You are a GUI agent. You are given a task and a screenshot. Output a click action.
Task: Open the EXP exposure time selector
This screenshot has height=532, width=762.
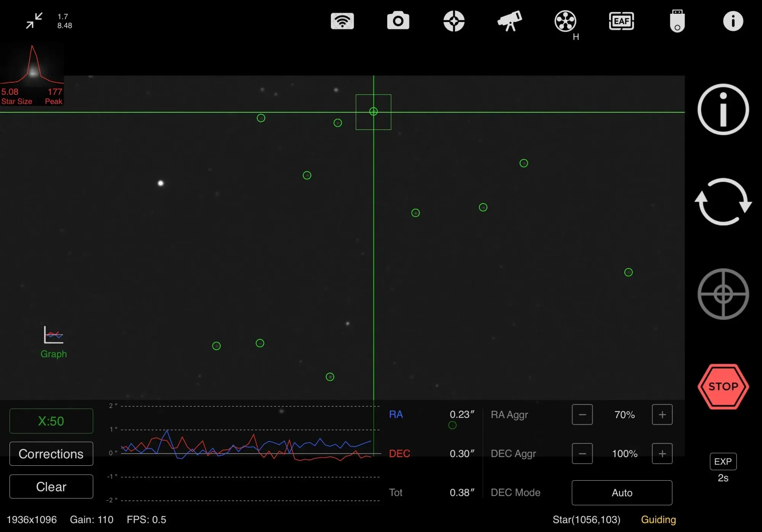tap(723, 462)
